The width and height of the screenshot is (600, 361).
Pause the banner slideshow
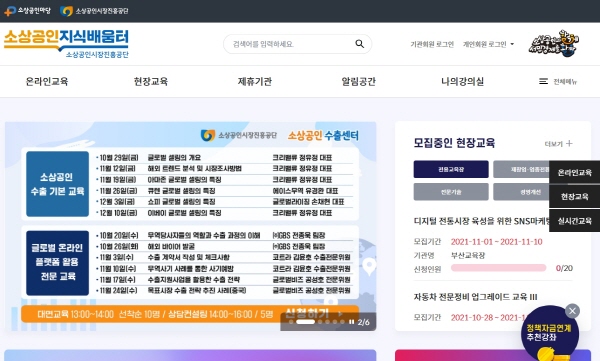pyautogui.click(x=351, y=322)
